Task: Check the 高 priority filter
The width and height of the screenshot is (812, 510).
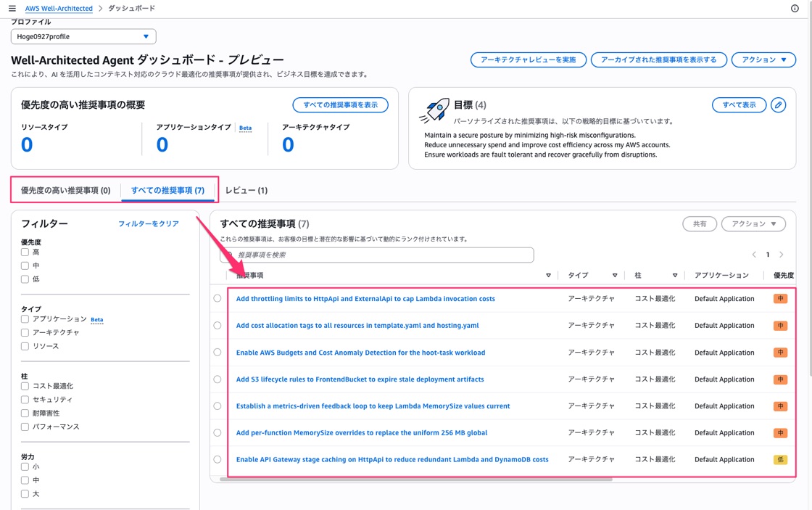Action: click(x=25, y=252)
